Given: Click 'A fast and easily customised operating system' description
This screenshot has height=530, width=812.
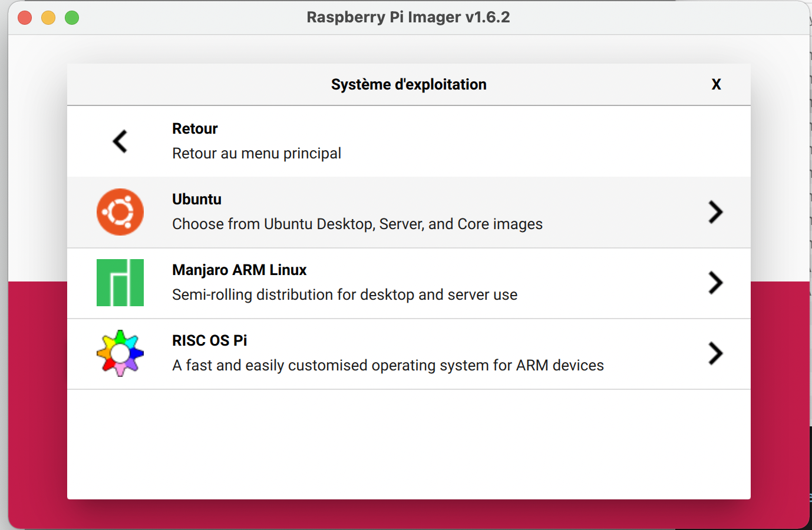Looking at the screenshot, I should [x=388, y=365].
